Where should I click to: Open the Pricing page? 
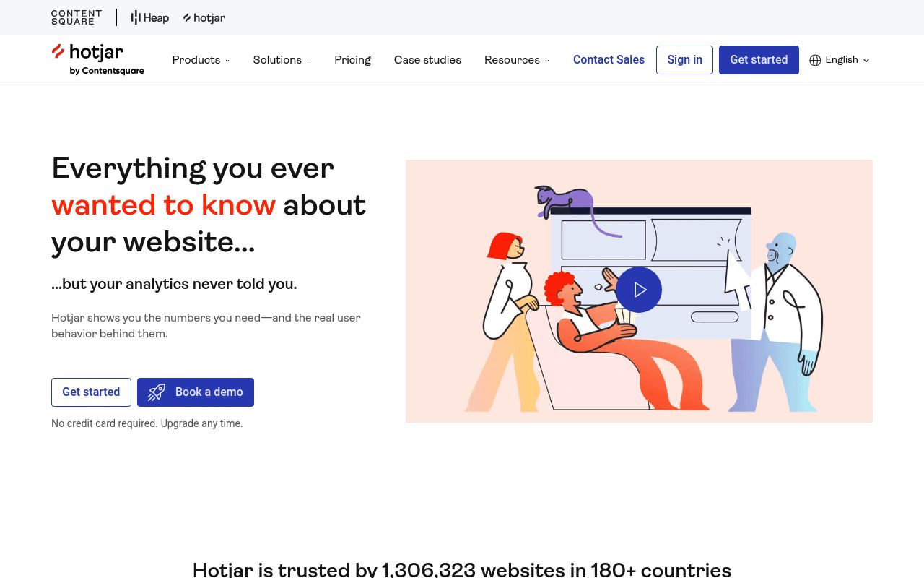tap(352, 60)
